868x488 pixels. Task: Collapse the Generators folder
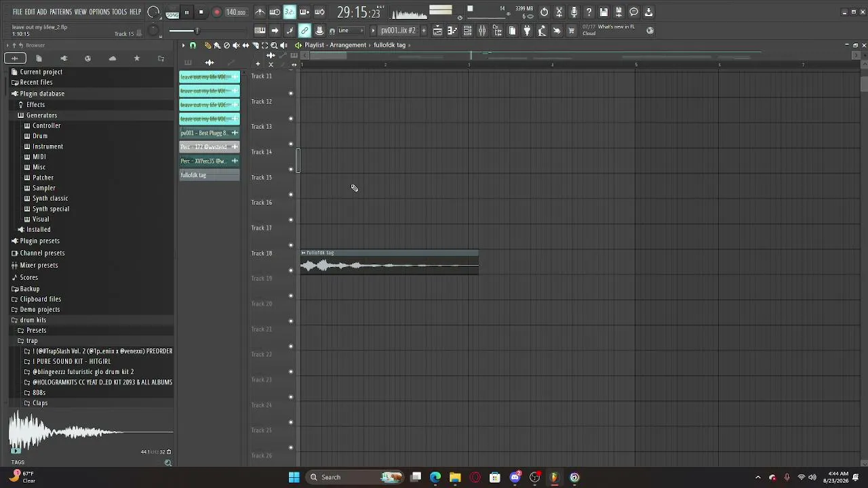tap(41, 115)
